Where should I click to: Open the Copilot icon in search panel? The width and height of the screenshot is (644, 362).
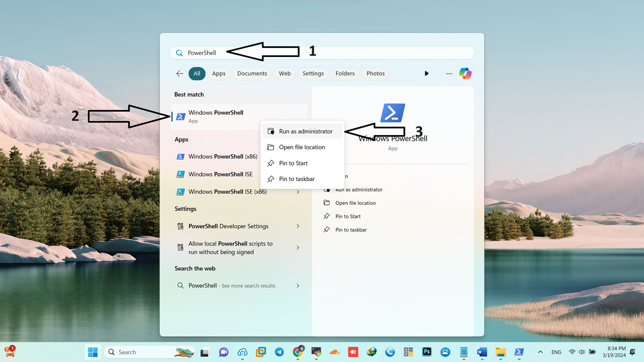point(465,73)
